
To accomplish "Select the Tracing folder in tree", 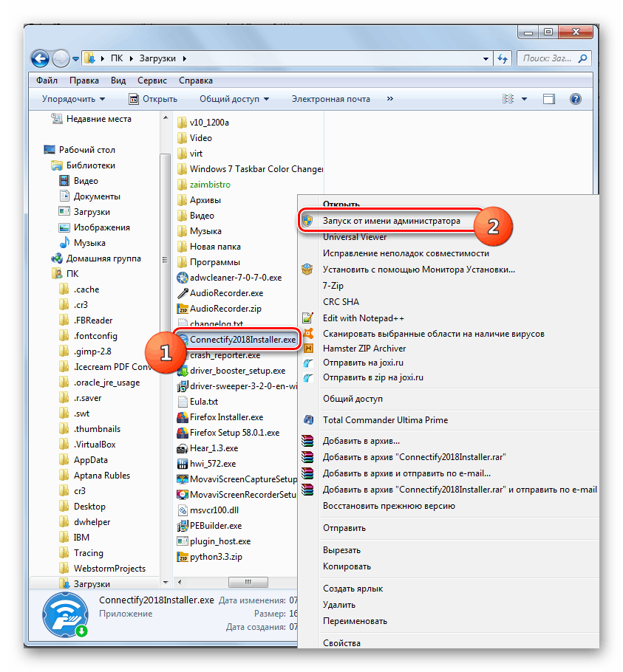I will [89, 553].
